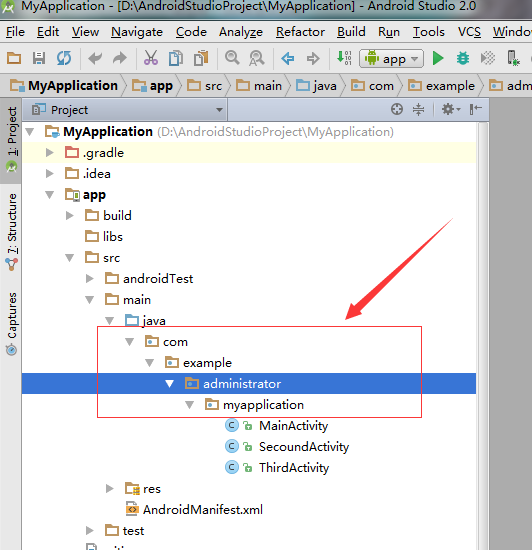Click the Replace search icon
Screen dimensions: 532x550
(x=257, y=58)
